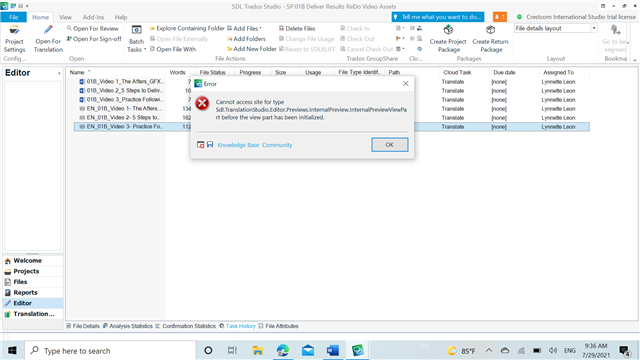Go to the Reports view

tap(33, 292)
